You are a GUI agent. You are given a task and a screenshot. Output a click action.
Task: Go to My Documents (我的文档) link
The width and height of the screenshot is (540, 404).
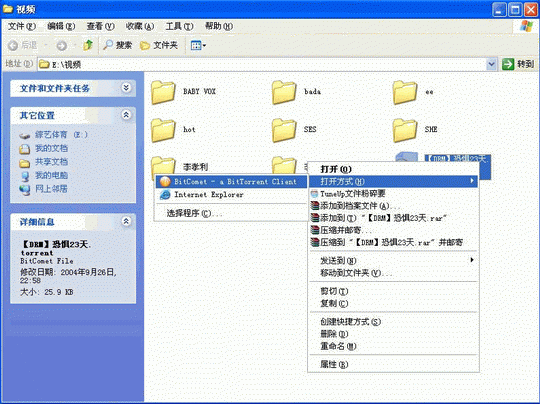click(x=51, y=148)
